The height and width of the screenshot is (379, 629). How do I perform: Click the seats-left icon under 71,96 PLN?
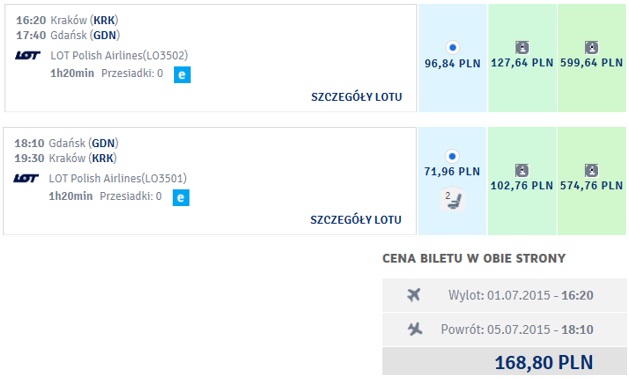coord(452,199)
